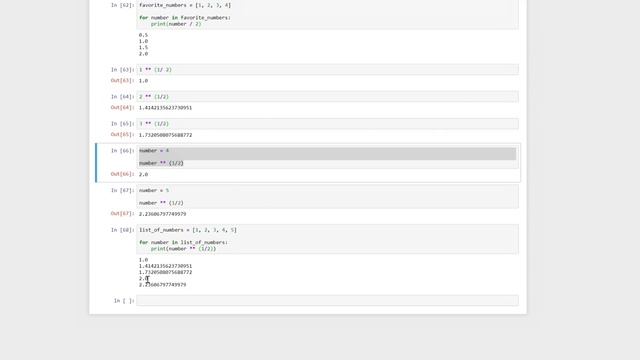Click print(number ** (1/2)) line in cell 68
640x360 pixels.
click(183, 249)
